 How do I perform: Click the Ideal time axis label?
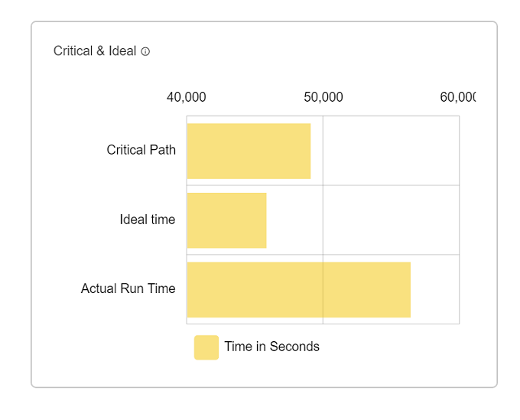(148, 220)
